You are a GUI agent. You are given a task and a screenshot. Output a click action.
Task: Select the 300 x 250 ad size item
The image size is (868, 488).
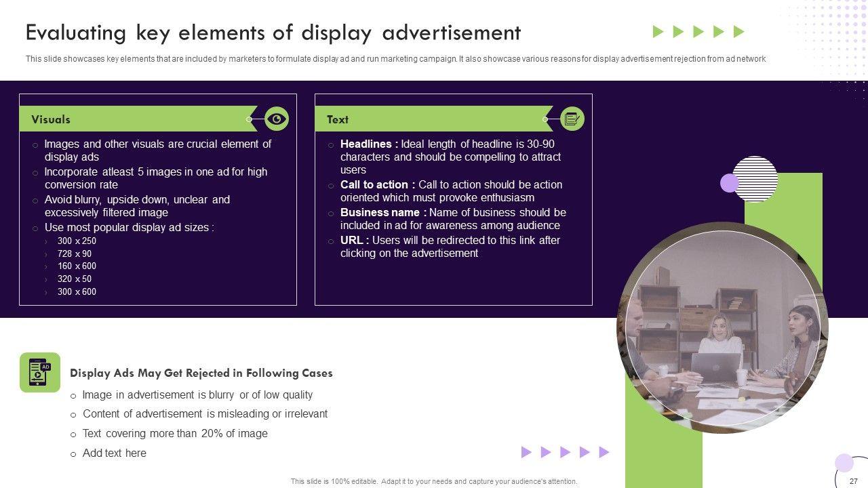click(x=77, y=241)
